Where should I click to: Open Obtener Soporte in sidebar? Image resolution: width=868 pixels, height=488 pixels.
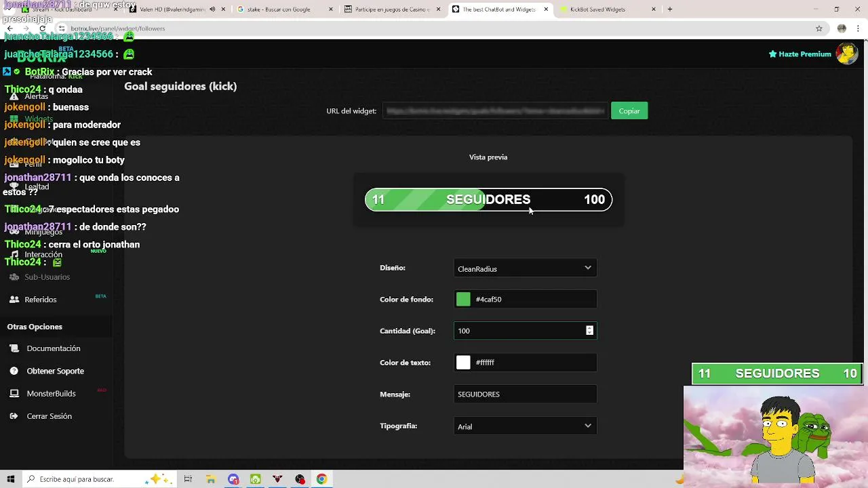[x=56, y=371]
